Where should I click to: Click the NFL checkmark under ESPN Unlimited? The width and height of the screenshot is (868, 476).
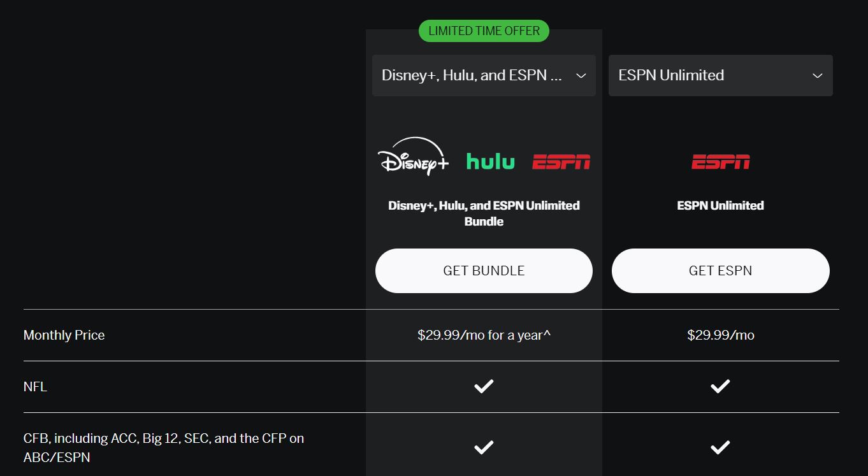[720, 386]
